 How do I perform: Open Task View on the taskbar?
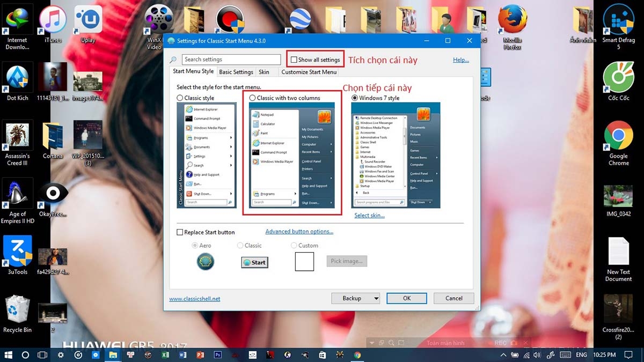click(x=42, y=355)
